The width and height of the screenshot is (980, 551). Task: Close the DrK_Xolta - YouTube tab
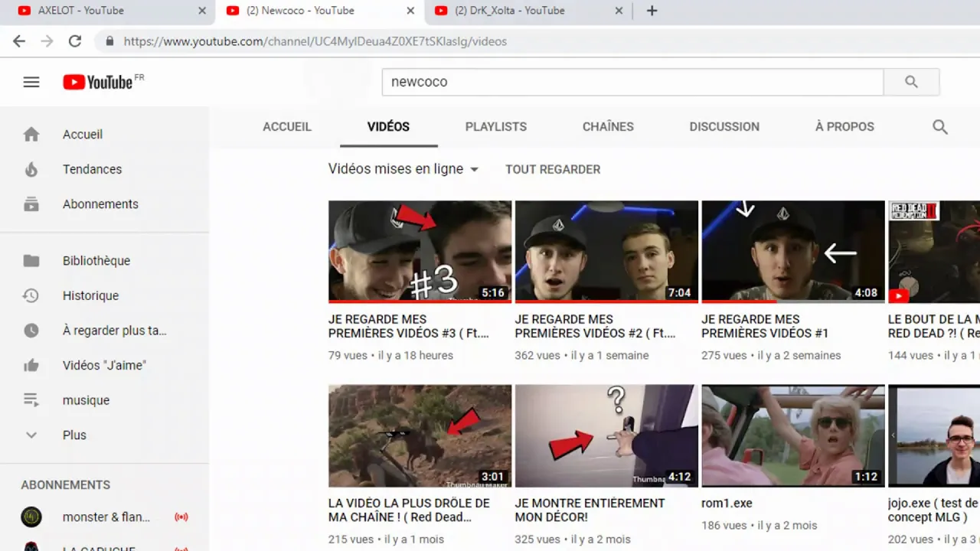click(619, 11)
